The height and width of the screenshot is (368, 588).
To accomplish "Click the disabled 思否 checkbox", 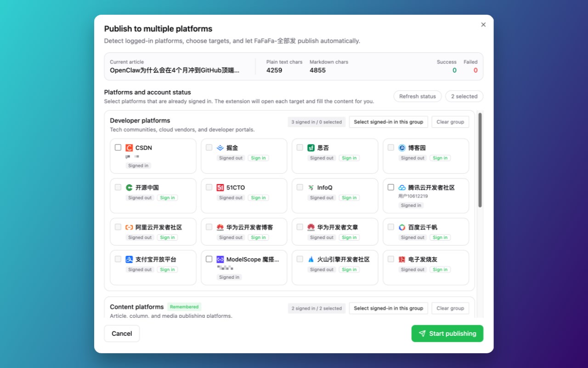I will 300,148.
